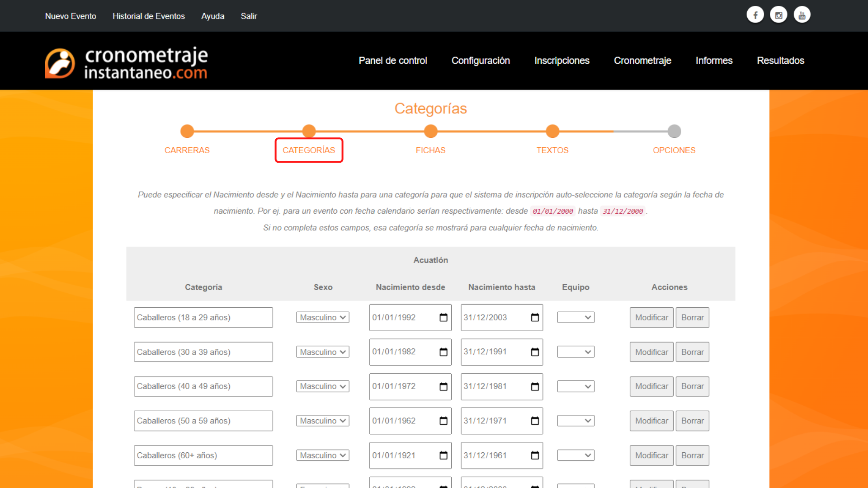Viewport: 868px width, 488px height.
Task: Open the Facebook page icon
Action: click(x=755, y=14)
